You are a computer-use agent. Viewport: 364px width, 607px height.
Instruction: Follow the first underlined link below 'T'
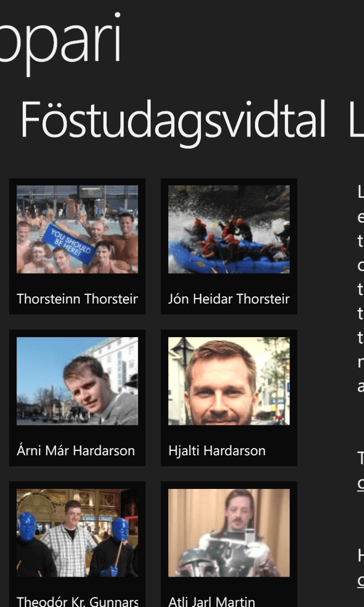(x=361, y=484)
